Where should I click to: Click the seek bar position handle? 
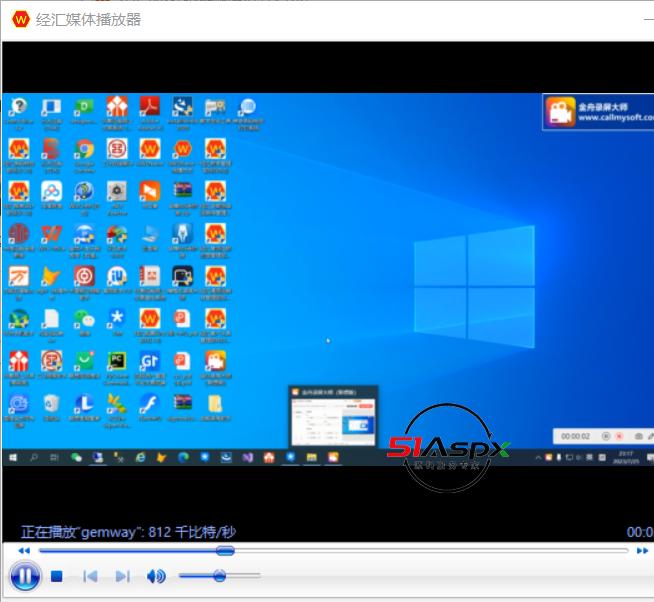pyautogui.click(x=225, y=551)
